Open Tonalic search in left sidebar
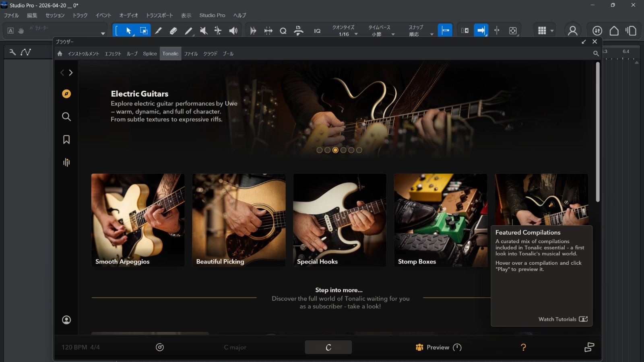 (66, 117)
